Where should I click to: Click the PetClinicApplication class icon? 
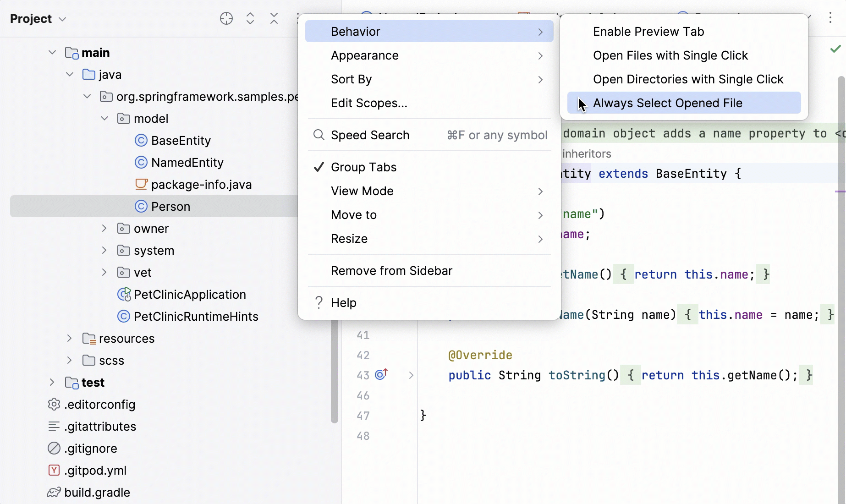point(124,294)
